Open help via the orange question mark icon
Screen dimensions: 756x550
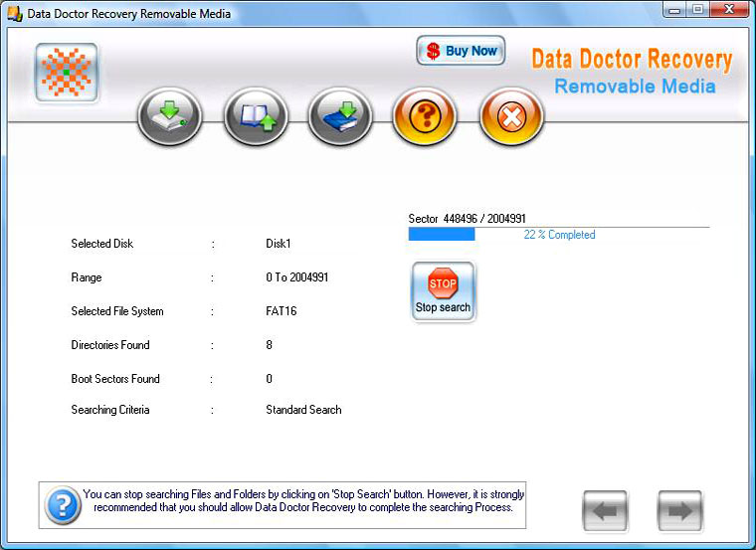pyautogui.click(x=425, y=116)
